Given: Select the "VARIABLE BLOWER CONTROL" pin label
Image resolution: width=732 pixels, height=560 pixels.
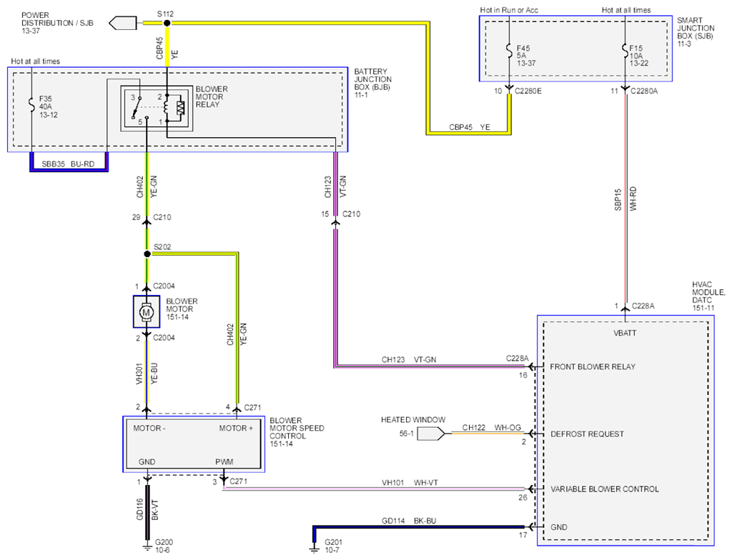Looking at the screenshot, I should click(605, 489).
